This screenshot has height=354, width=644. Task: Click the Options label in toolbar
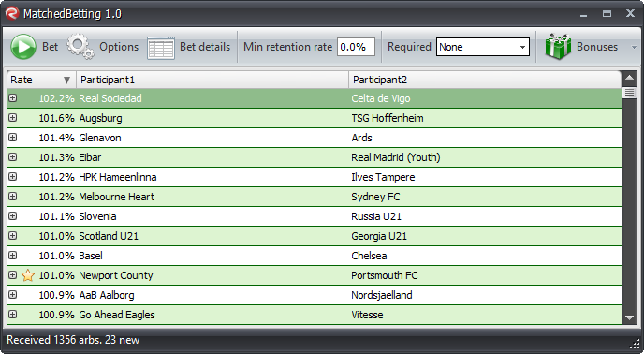(119, 47)
